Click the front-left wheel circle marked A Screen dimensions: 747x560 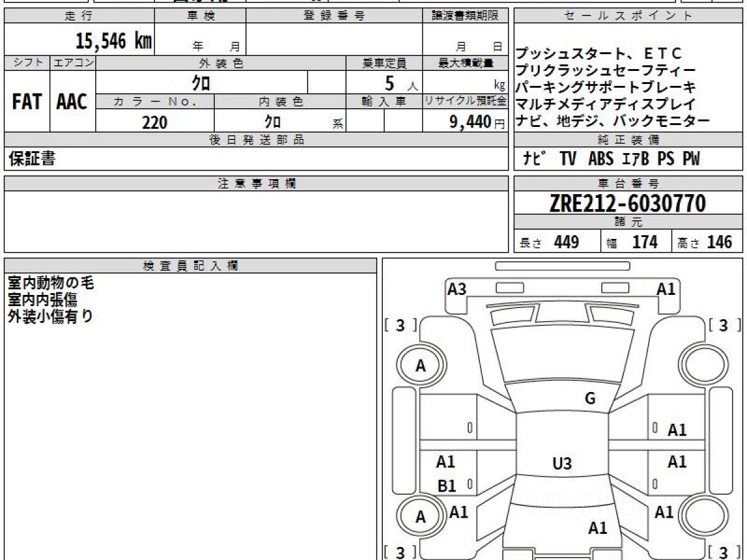click(421, 366)
